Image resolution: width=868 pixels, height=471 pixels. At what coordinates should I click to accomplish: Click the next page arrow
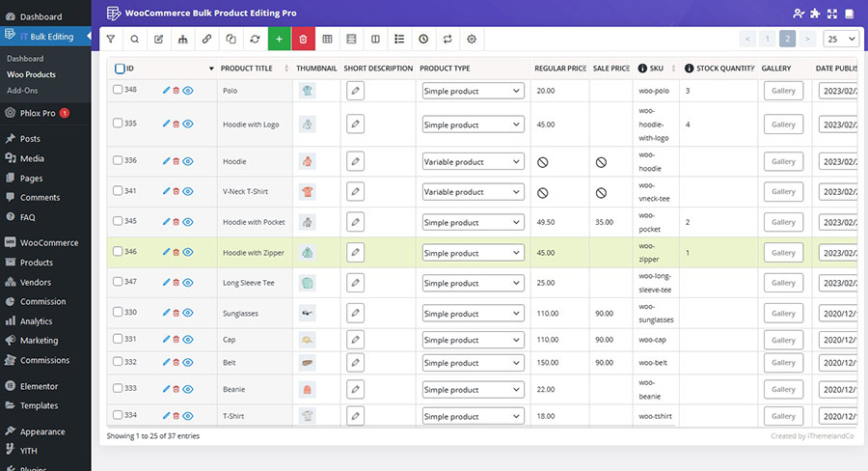(807, 39)
